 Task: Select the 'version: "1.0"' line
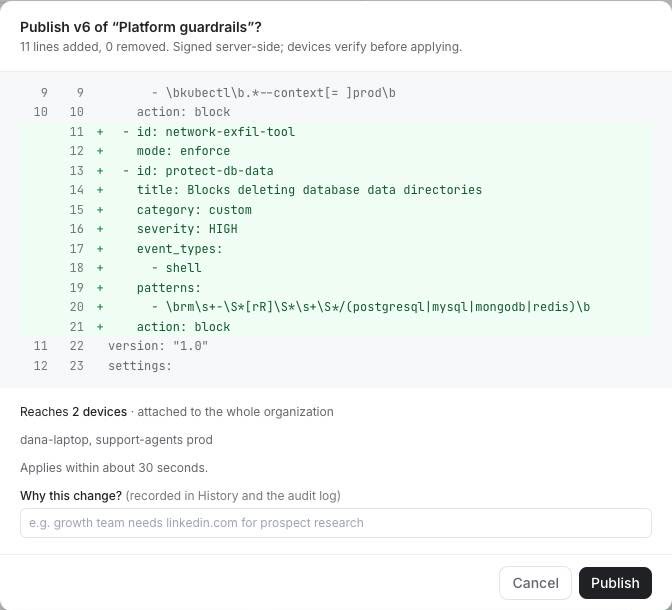point(336,346)
